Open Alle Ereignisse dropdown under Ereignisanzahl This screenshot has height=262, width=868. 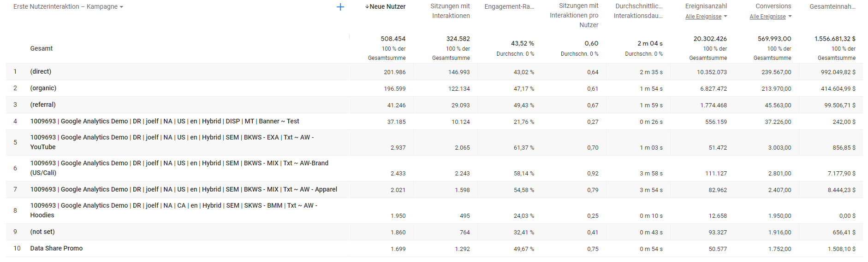click(706, 17)
